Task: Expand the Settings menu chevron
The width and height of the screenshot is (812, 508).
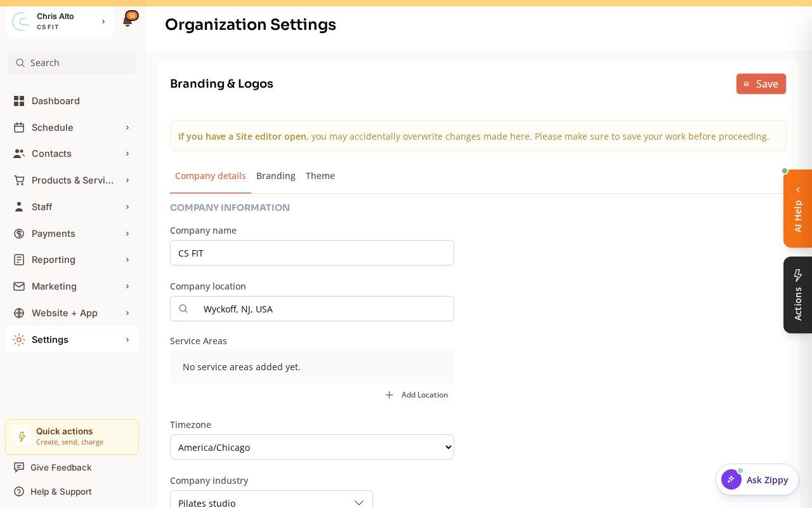Action: tap(128, 340)
